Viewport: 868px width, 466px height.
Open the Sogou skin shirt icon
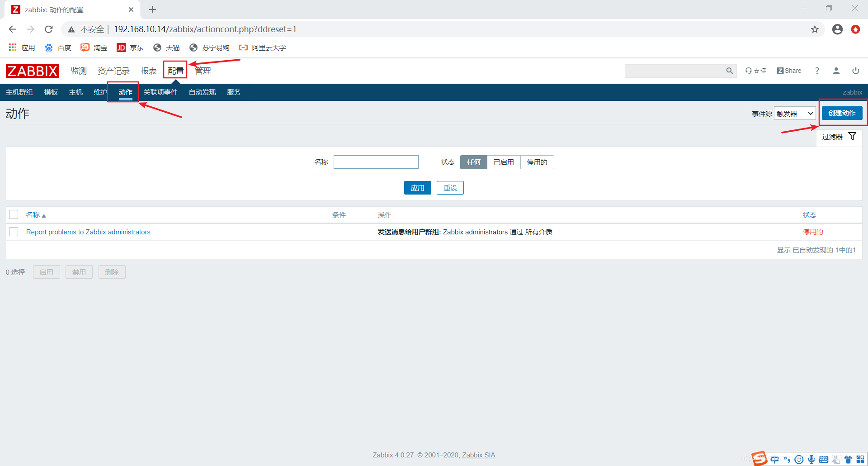(848, 460)
